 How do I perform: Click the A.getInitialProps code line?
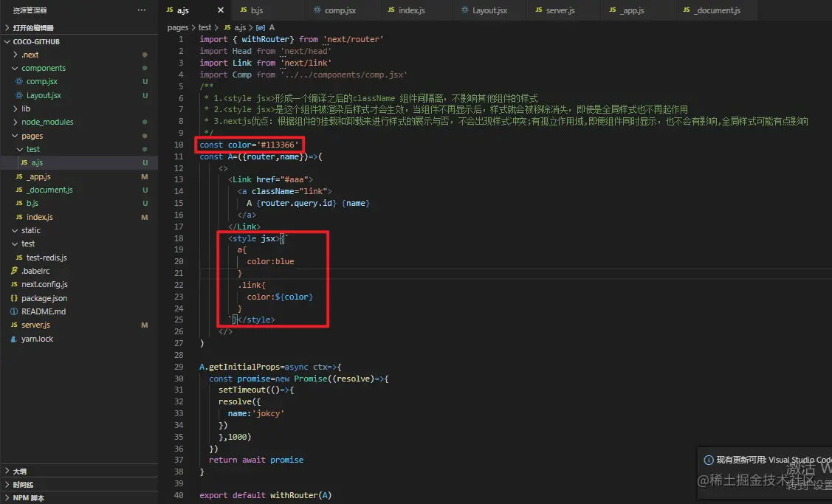click(270, 367)
